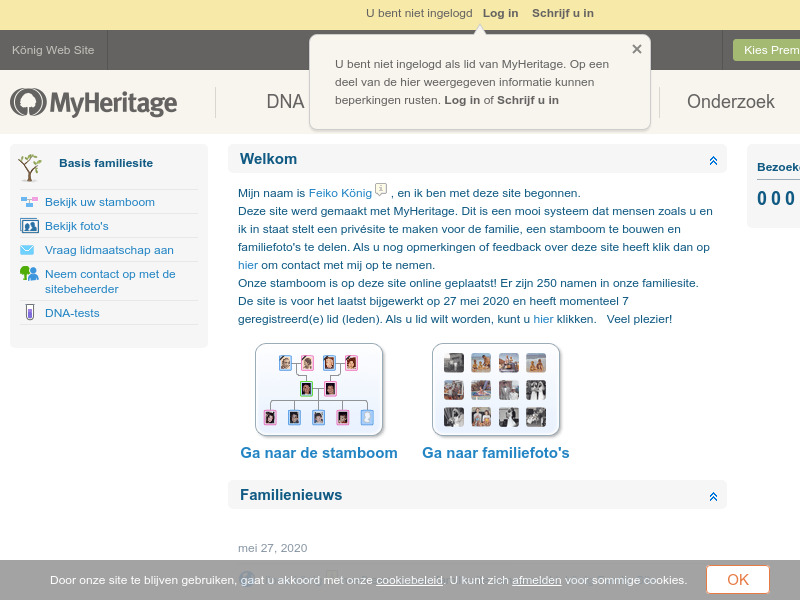
Task: Switch to the Onderzoek tab
Action: click(730, 101)
